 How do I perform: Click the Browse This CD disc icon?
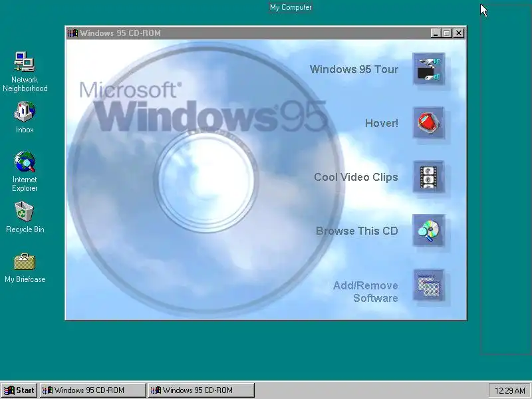click(428, 231)
